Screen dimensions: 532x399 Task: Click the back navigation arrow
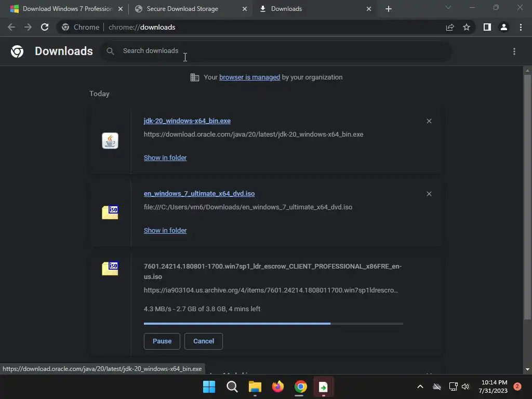tap(11, 27)
